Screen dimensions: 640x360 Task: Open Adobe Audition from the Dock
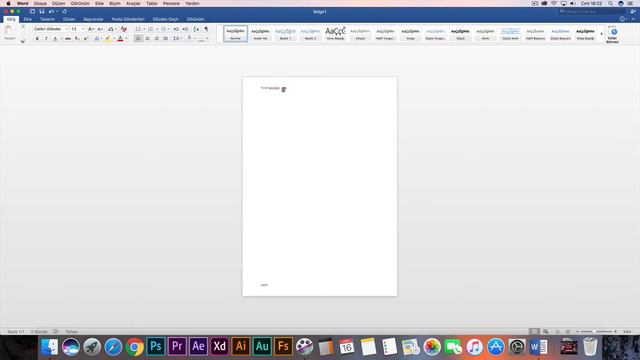262,346
